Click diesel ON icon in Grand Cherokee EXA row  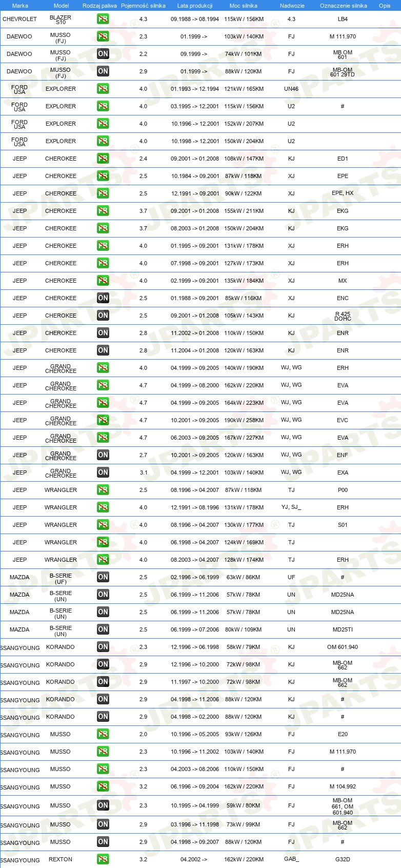pos(103,472)
